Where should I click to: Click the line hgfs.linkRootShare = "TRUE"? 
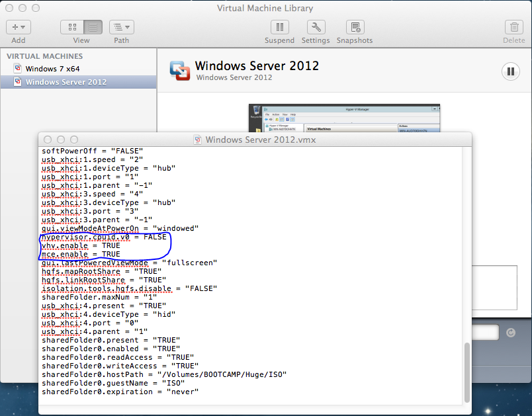104,280
